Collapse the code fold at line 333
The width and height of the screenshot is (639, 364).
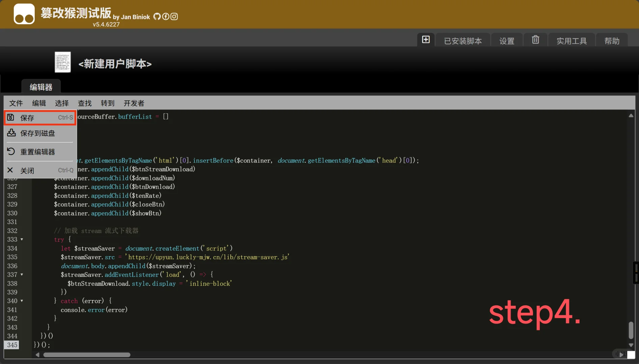point(22,239)
